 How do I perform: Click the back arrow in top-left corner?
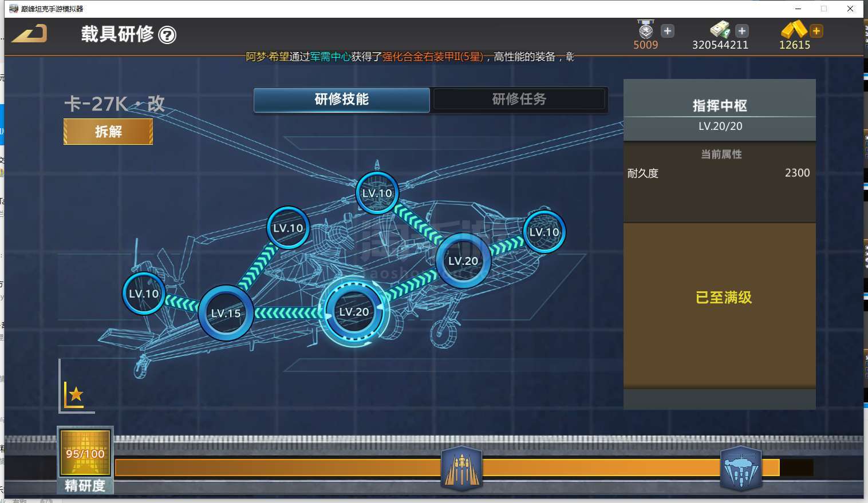tap(30, 34)
